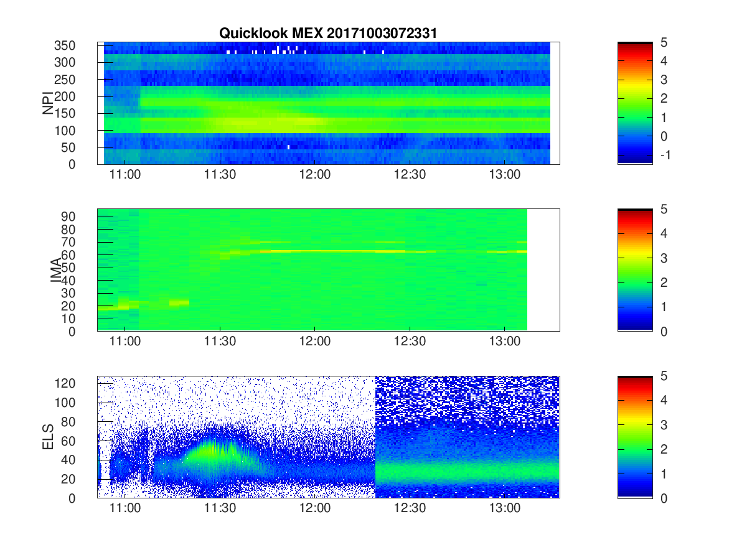The width and height of the screenshot is (747, 560).
Task: Click the 3 label on ELS colorbar
Action: (664, 424)
